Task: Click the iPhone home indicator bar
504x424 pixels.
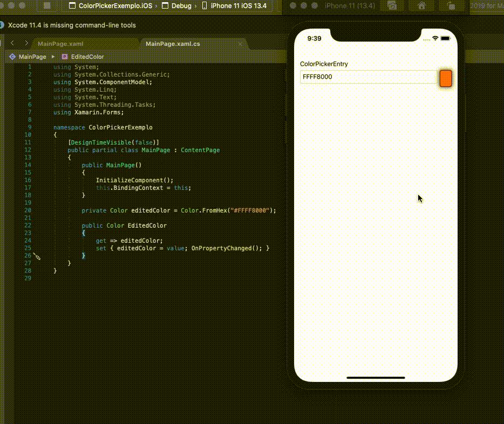Action: (x=376, y=378)
